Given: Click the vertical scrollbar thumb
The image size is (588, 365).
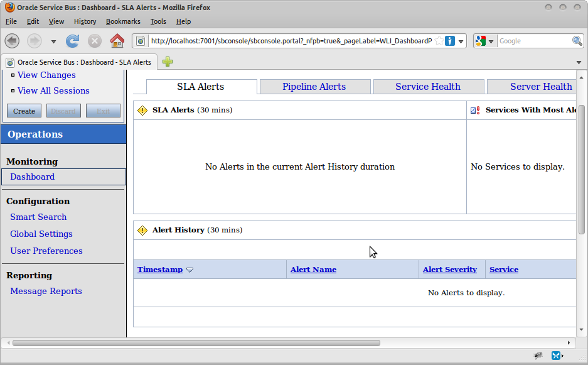Looking at the screenshot, I should pos(582,170).
